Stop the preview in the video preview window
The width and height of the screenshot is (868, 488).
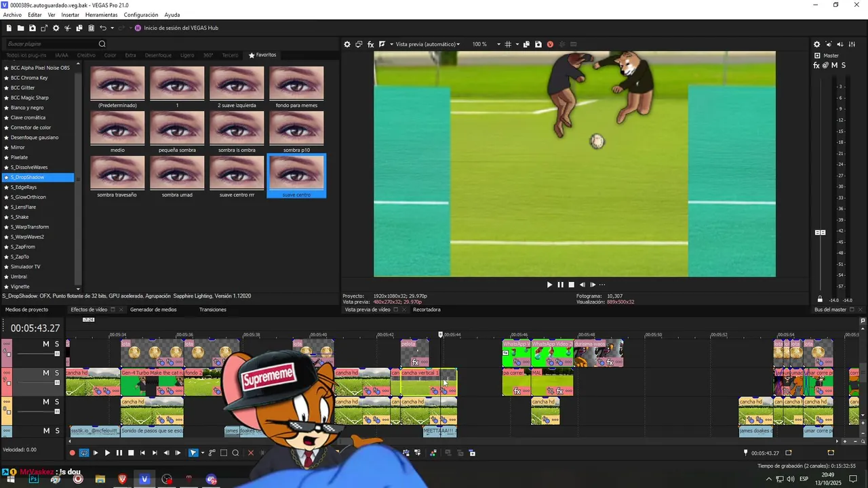click(x=571, y=285)
